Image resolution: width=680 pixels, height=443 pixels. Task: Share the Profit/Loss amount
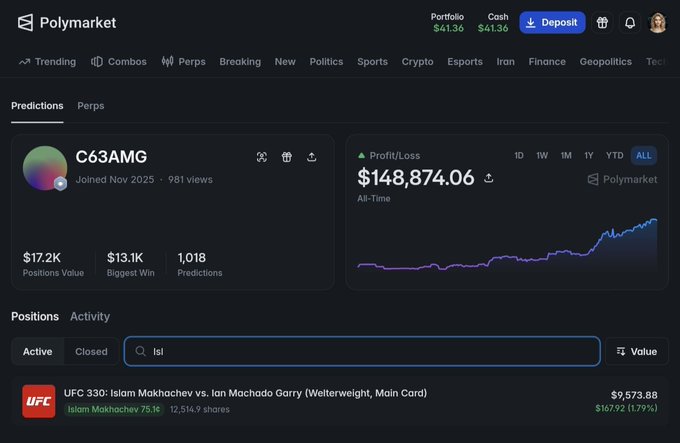pos(489,178)
